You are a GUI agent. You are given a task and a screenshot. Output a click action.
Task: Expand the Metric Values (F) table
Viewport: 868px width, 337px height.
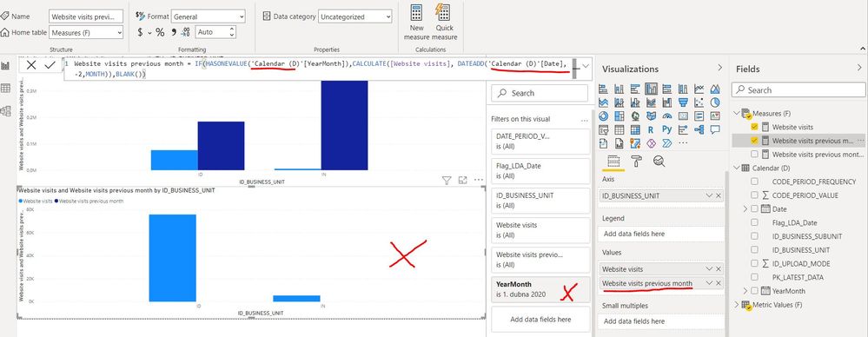(736, 304)
